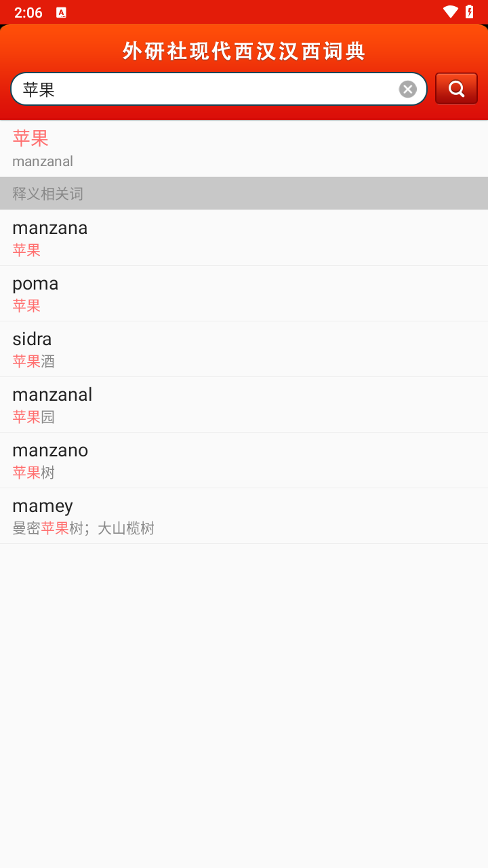Tap the battery charging status icon
Image resolution: width=488 pixels, height=868 pixels.
click(x=469, y=12)
